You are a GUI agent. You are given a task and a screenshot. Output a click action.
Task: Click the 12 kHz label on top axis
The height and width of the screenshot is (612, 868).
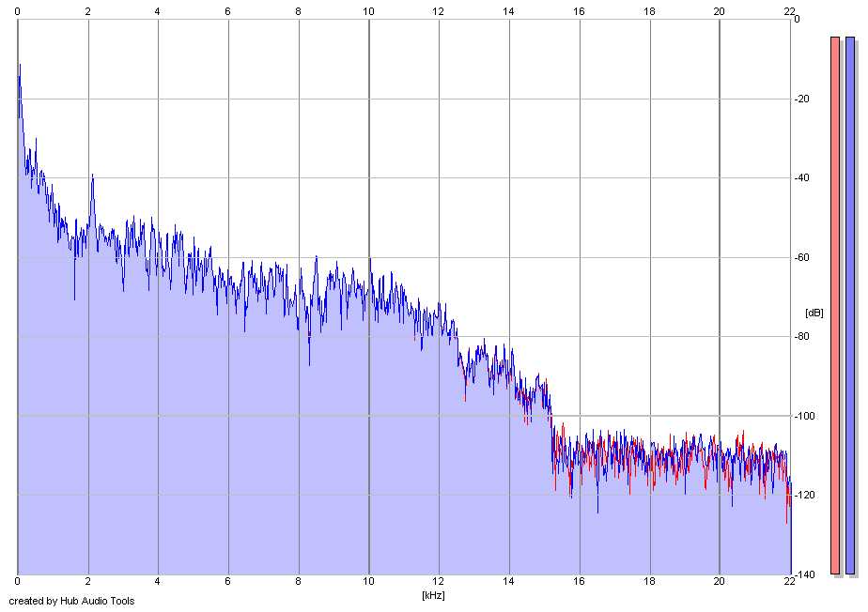439,11
